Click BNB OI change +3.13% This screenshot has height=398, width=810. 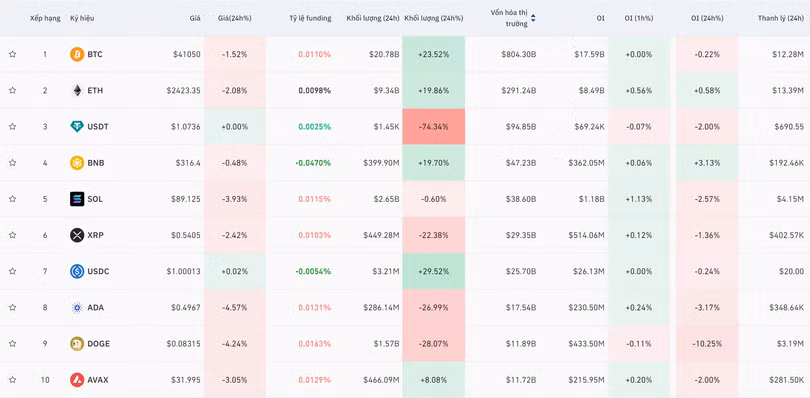[707, 163]
